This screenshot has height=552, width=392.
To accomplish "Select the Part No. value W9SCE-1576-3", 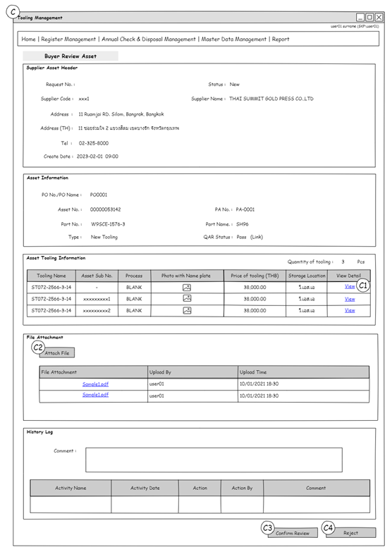I will tap(108, 224).
